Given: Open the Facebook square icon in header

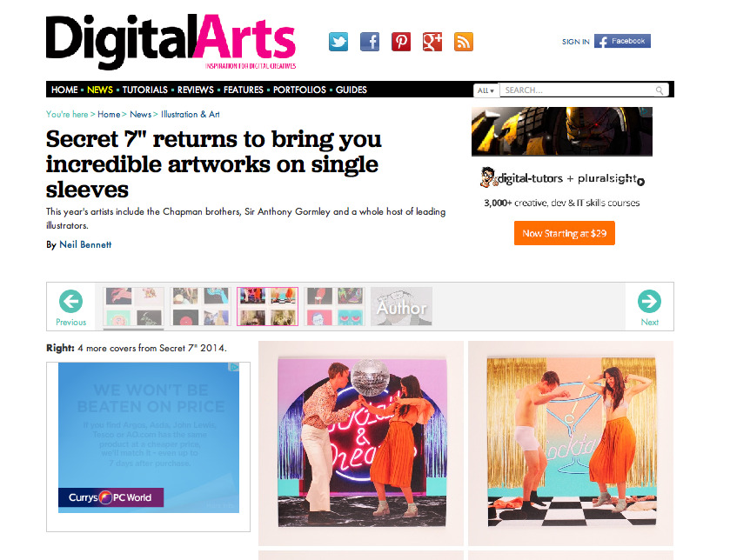Looking at the screenshot, I should click(x=370, y=42).
